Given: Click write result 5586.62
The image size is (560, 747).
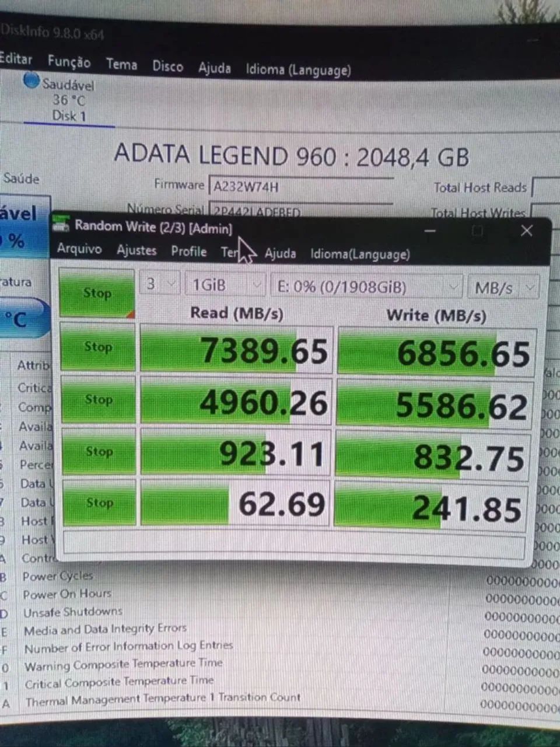Looking at the screenshot, I should pyautogui.click(x=435, y=405).
